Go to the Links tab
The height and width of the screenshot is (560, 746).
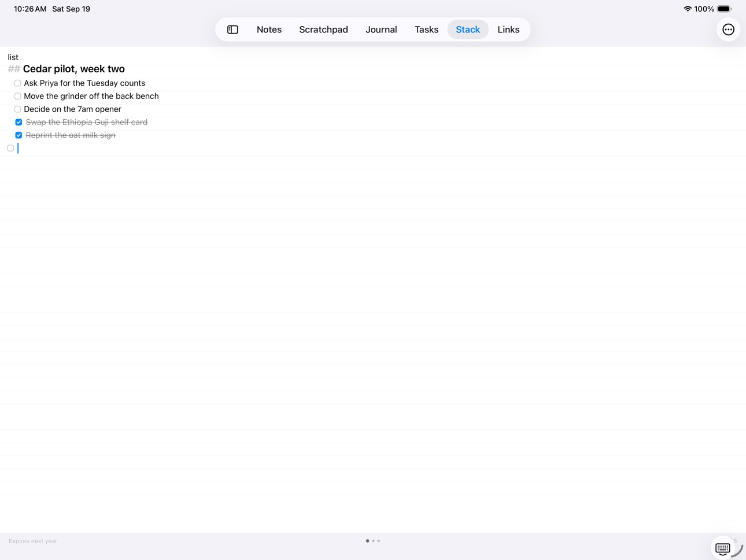(x=508, y=30)
